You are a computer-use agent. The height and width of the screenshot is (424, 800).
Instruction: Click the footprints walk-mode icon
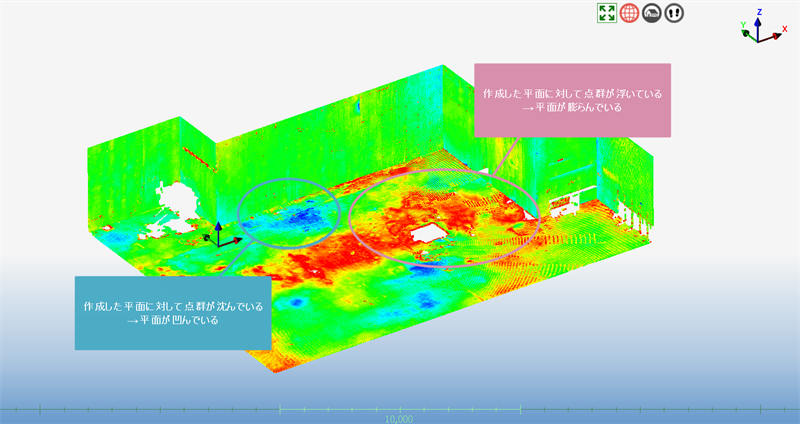tap(675, 13)
